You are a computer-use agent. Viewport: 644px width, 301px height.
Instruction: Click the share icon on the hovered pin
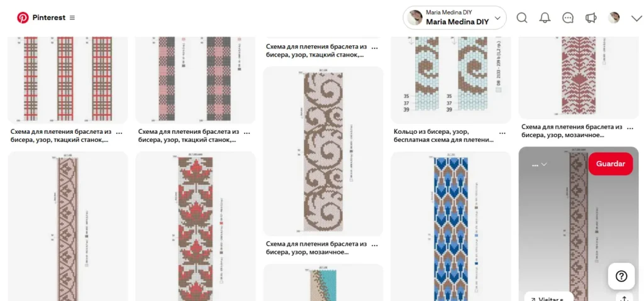point(625,298)
